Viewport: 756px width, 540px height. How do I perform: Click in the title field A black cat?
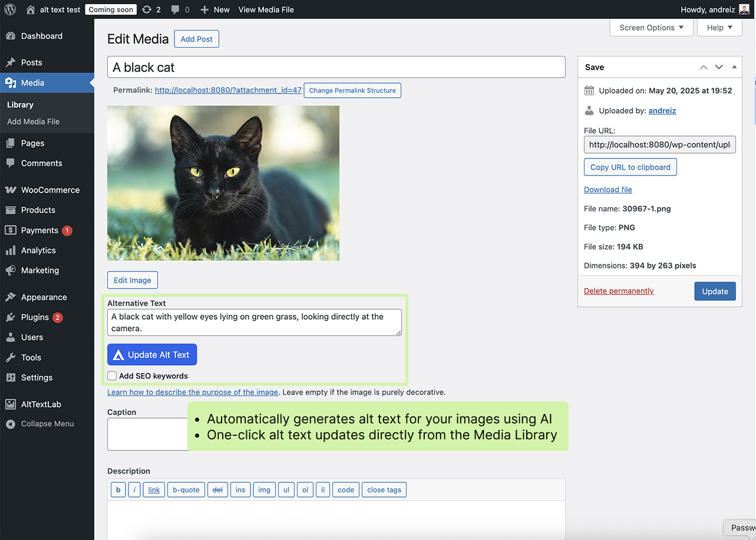coord(336,67)
